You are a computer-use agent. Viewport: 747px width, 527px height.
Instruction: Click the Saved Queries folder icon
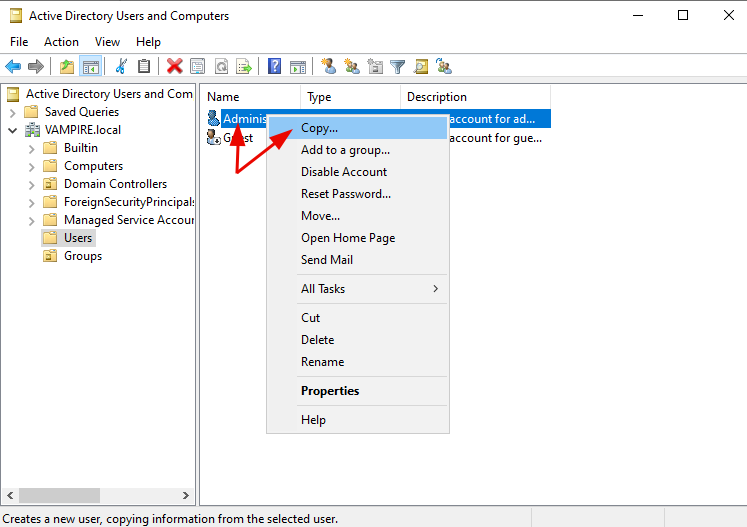click(x=31, y=111)
